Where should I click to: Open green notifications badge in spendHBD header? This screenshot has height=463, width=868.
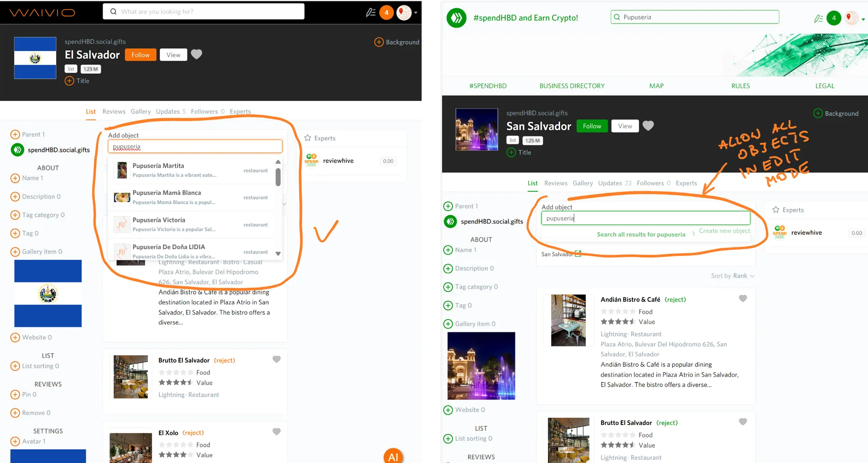pos(834,18)
